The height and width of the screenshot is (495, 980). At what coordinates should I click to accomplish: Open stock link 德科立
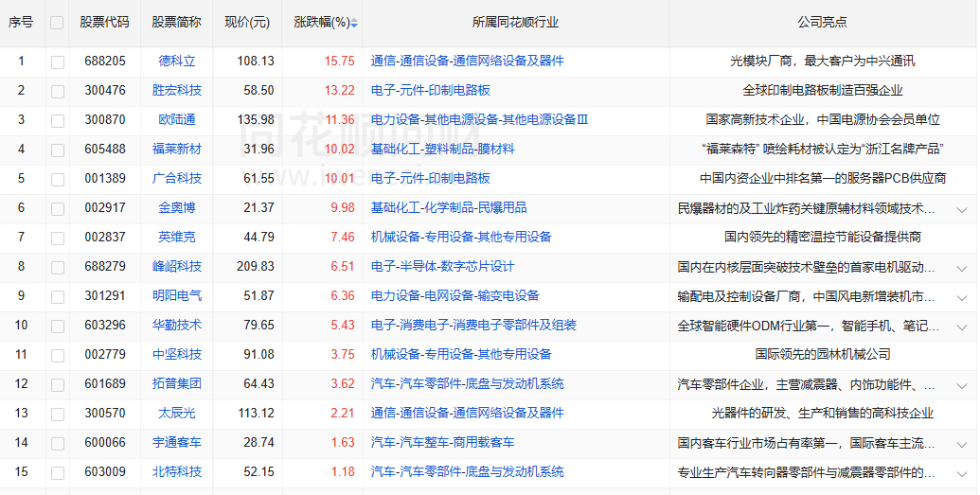pyautogui.click(x=177, y=62)
